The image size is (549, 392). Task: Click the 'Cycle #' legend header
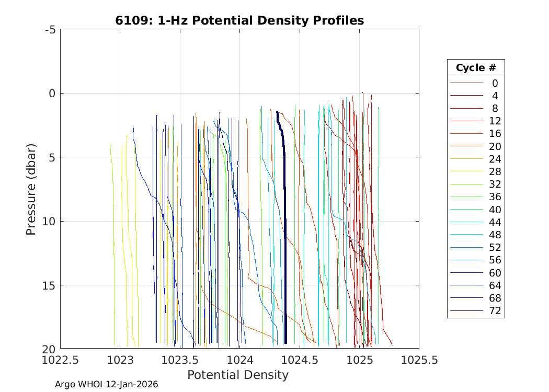pyautogui.click(x=476, y=68)
